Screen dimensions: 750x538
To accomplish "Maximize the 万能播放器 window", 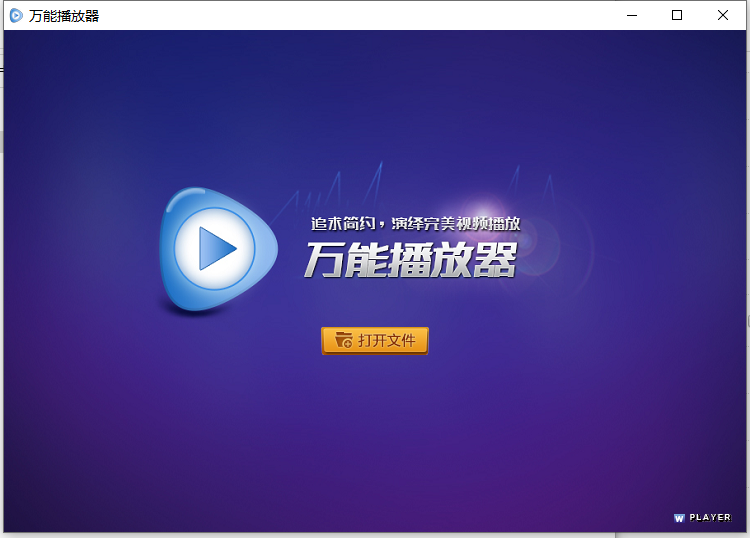I will [677, 15].
